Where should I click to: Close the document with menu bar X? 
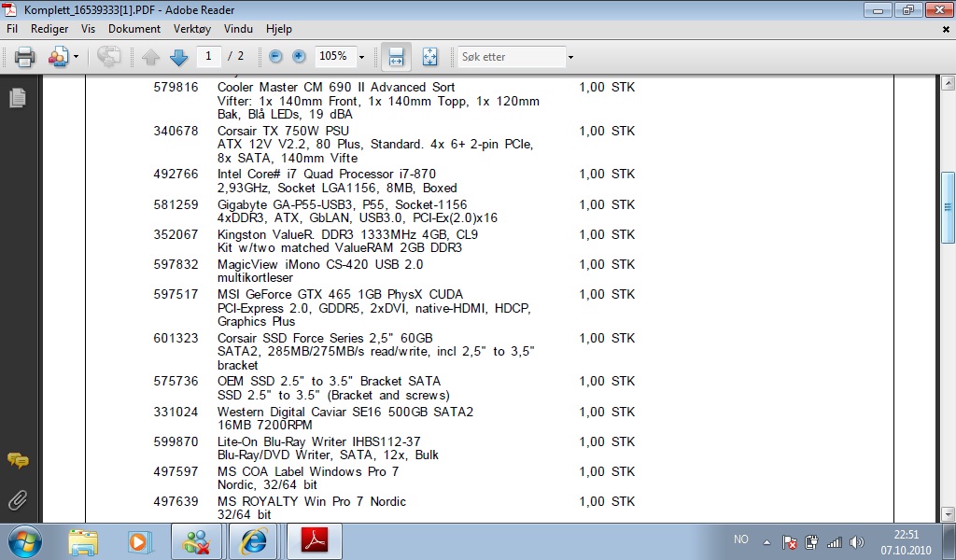[946, 29]
